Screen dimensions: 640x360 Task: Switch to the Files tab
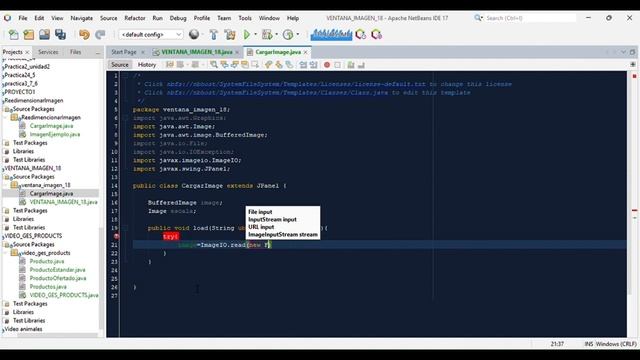[76, 52]
